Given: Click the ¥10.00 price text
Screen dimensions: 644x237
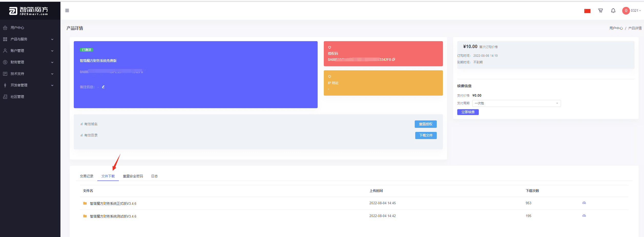Looking at the screenshot, I should 470,47.
